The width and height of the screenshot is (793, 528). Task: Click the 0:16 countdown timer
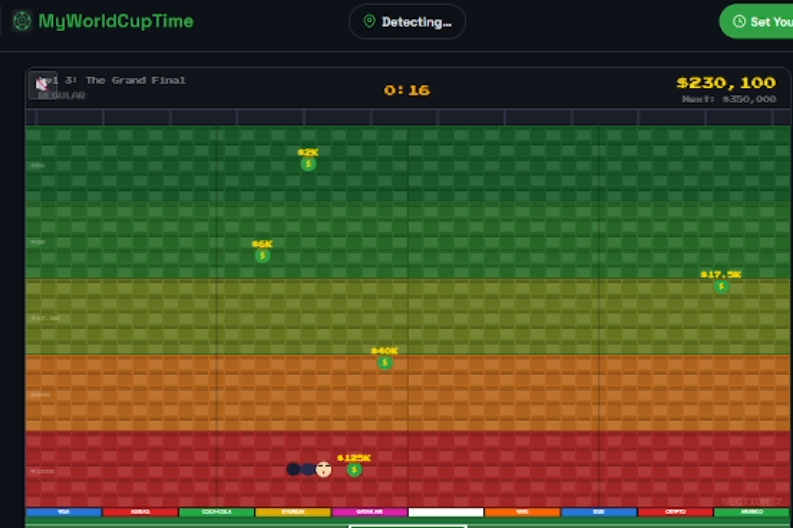tap(406, 90)
